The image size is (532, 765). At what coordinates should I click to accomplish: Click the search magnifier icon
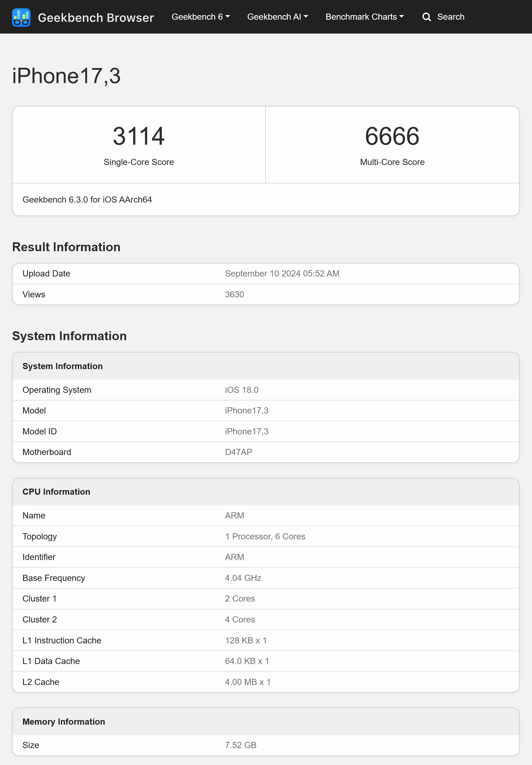pyautogui.click(x=426, y=17)
